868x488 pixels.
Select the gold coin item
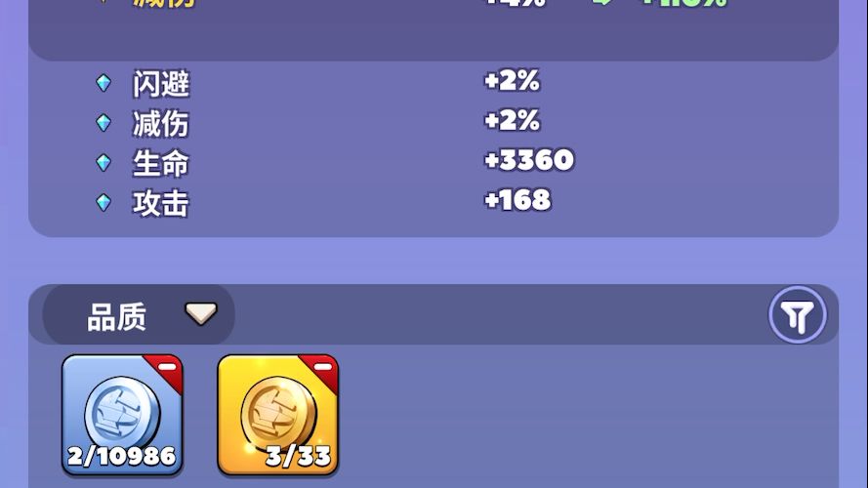tap(278, 415)
